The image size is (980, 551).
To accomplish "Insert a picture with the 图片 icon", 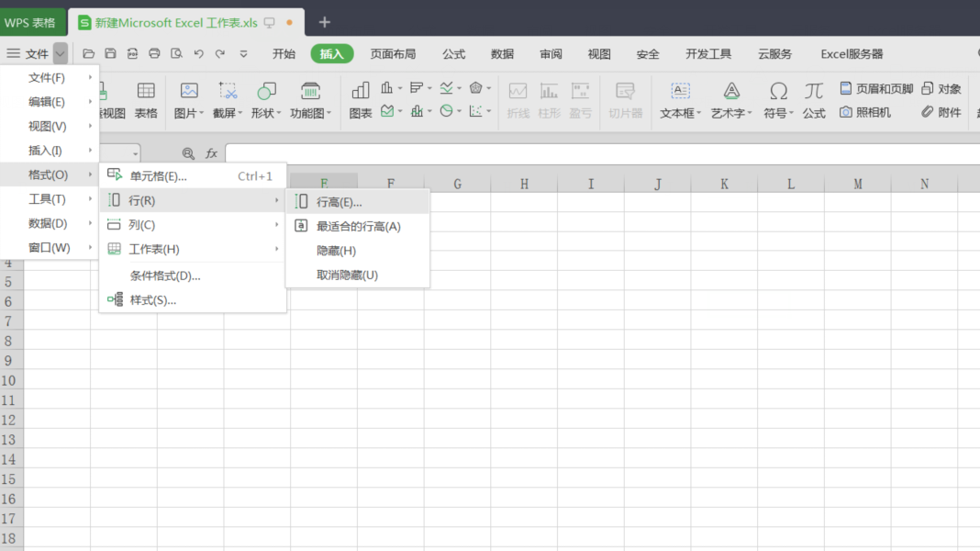I will 189,100.
